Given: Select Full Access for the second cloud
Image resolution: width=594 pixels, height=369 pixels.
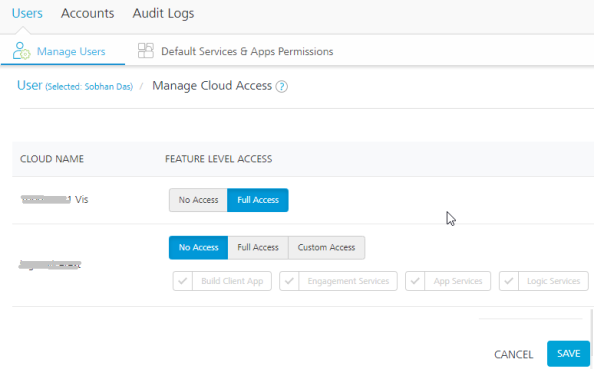Looking at the screenshot, I should [258, 248].
